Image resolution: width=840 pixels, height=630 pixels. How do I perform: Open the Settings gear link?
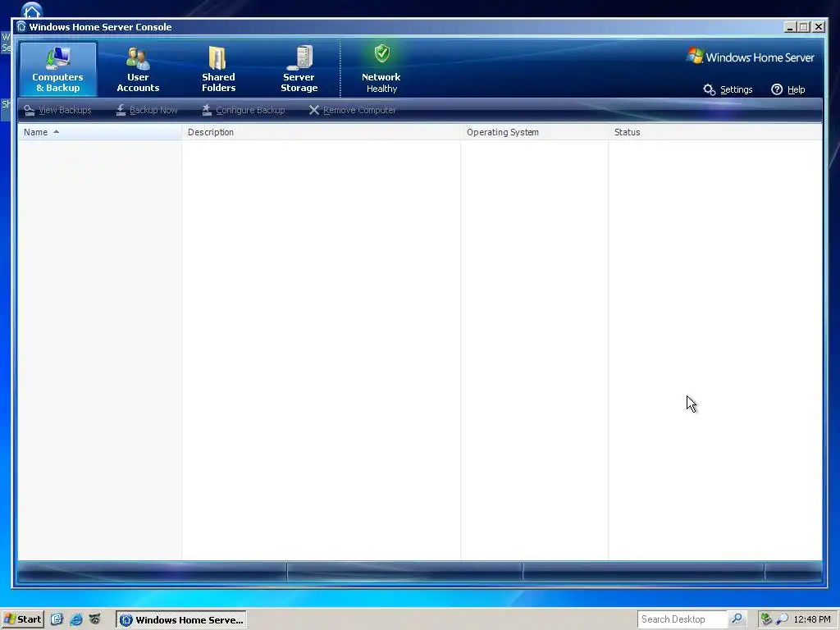(x=728, y=89)
